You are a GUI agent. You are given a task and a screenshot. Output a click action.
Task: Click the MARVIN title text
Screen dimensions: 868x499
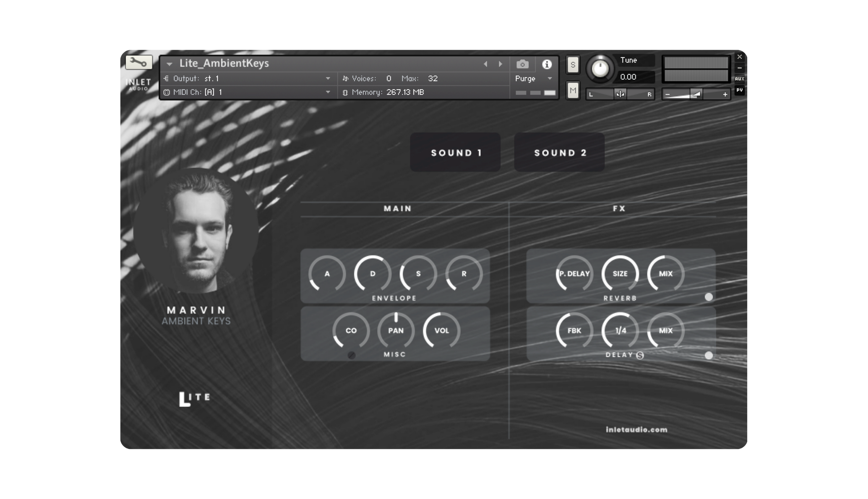(196, 310)
